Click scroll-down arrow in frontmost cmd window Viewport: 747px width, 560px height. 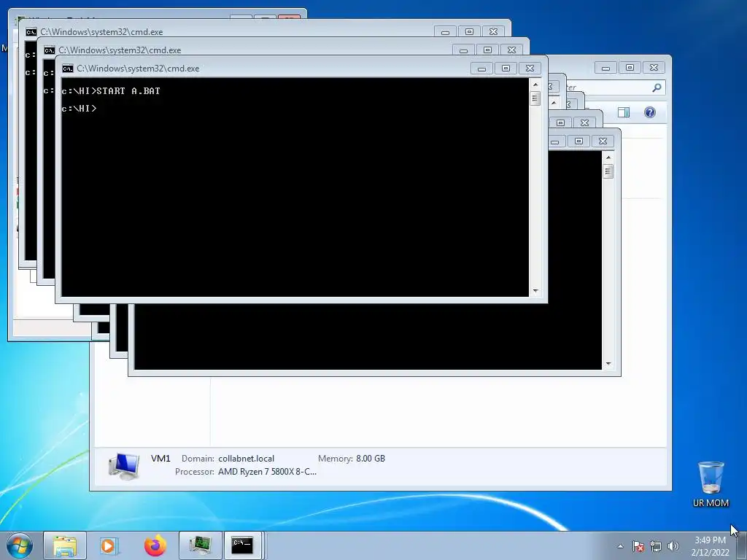coord(535,291)
